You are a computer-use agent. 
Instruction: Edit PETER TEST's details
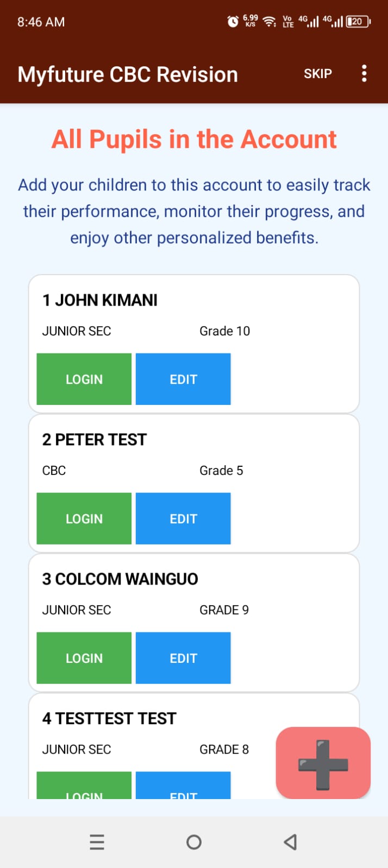click(183, 518)
